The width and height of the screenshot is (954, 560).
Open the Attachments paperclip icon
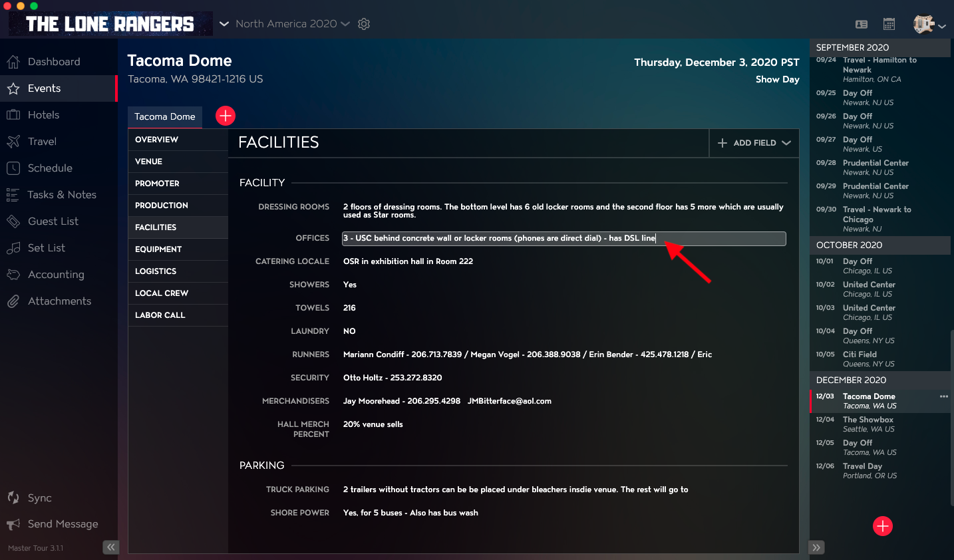coord(13,301)
